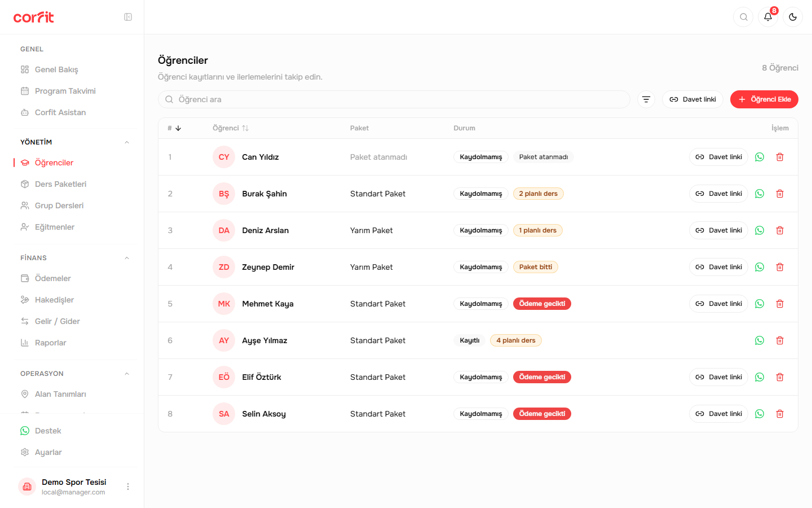
Task: Delete Selin Aksoy using the trash icon
Action: 780,414
